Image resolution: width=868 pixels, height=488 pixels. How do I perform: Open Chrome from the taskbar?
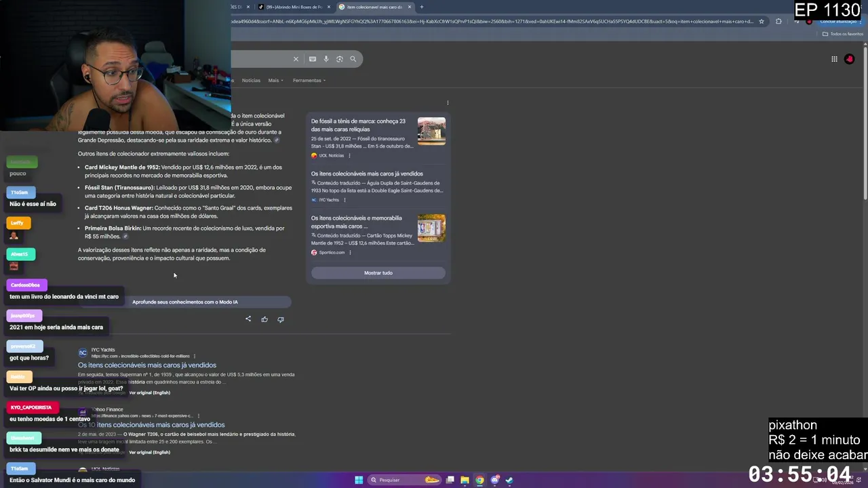479,480
